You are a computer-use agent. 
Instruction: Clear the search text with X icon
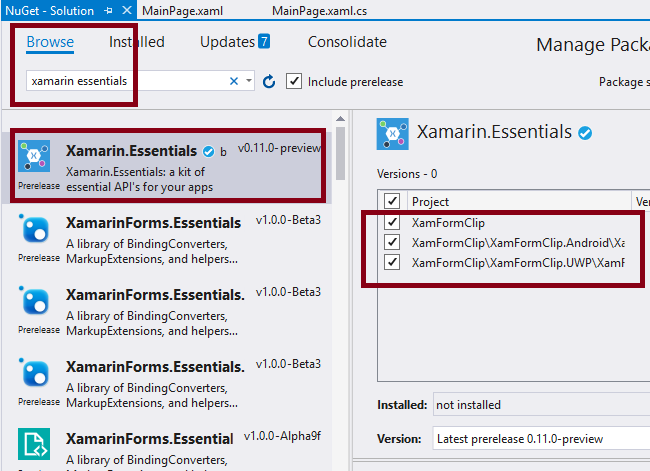point(234,81)
